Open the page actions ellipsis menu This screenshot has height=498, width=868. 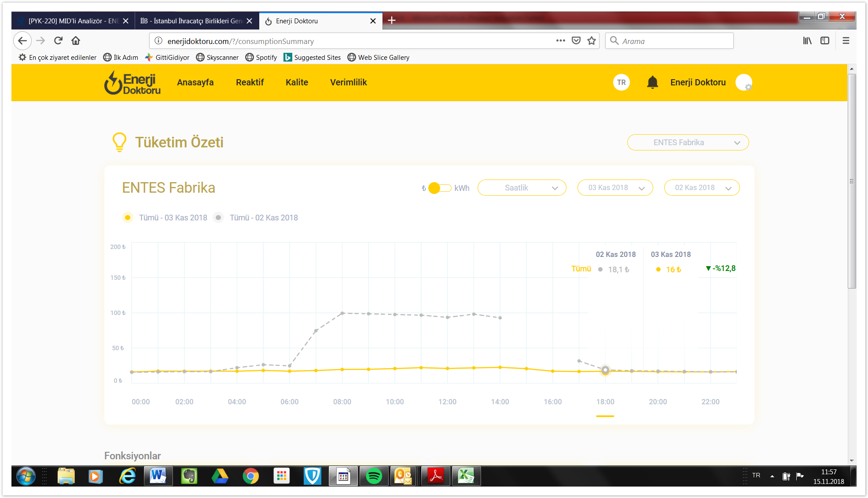tap(560, 41)
